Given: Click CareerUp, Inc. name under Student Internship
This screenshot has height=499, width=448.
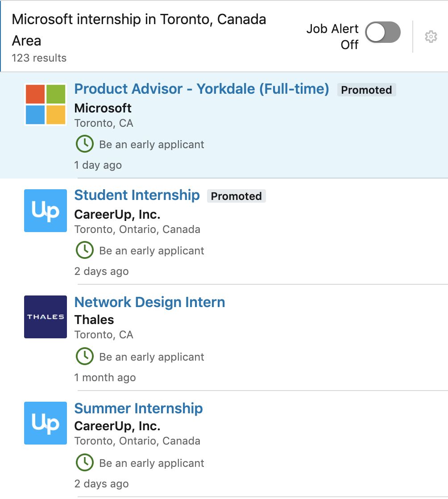Looking at the screenshot, I should (117, 215).
